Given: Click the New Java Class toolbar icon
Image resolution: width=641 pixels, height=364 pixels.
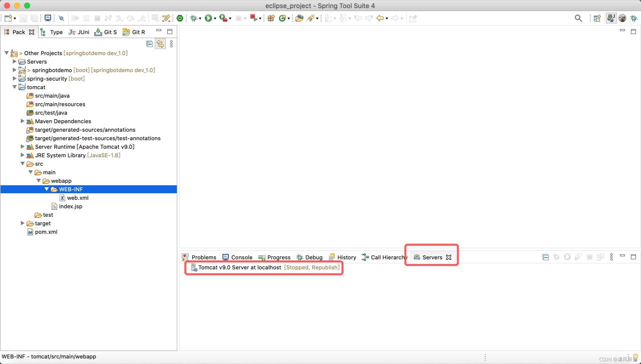Looking at the screenshot, I should click(283, 18).
